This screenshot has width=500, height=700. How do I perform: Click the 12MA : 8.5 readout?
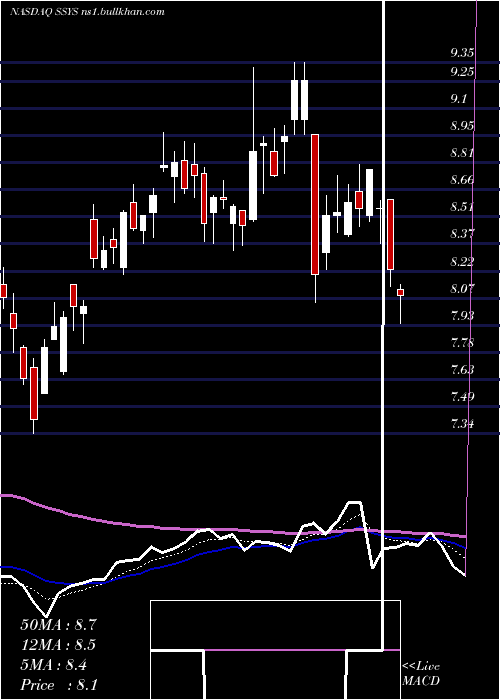click(58, 645)
